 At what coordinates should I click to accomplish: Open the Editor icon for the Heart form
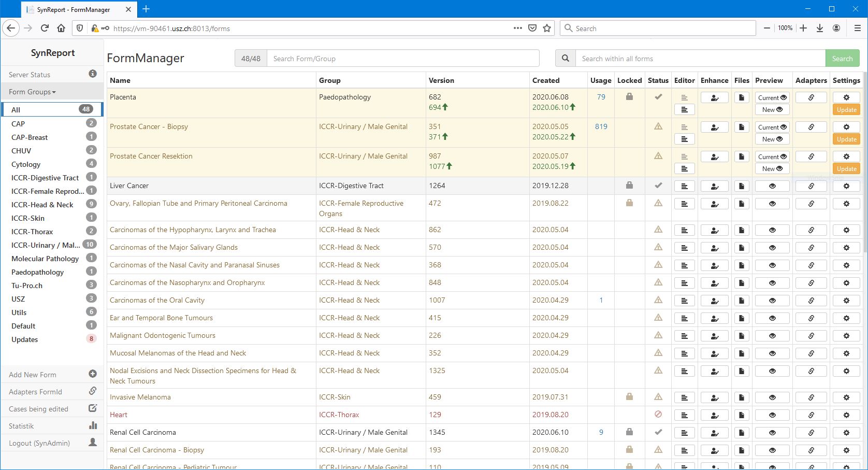point(685,415)
